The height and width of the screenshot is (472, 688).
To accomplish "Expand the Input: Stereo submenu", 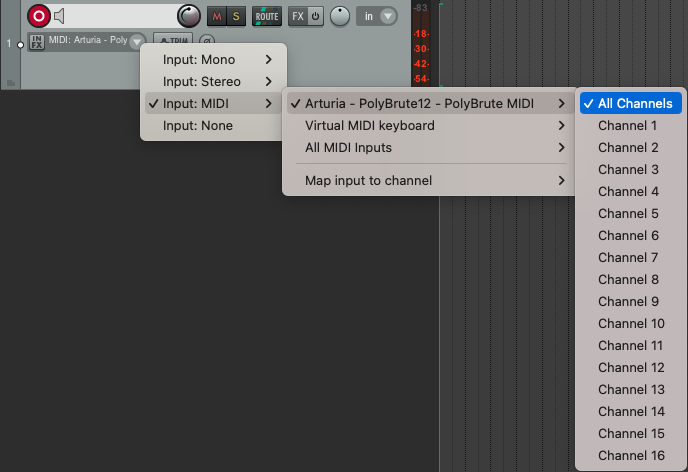I will (x=213, y=82).
